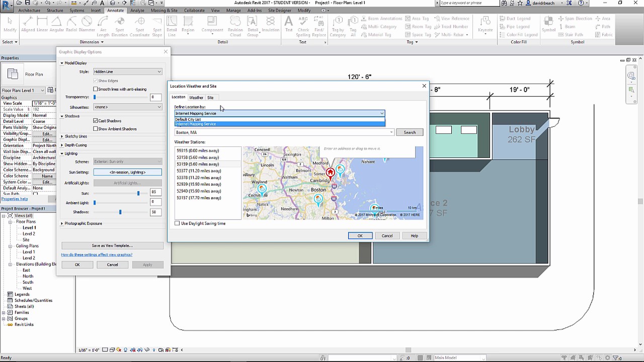
Task: Switch to the Site tab
Action: pos(210,98)
